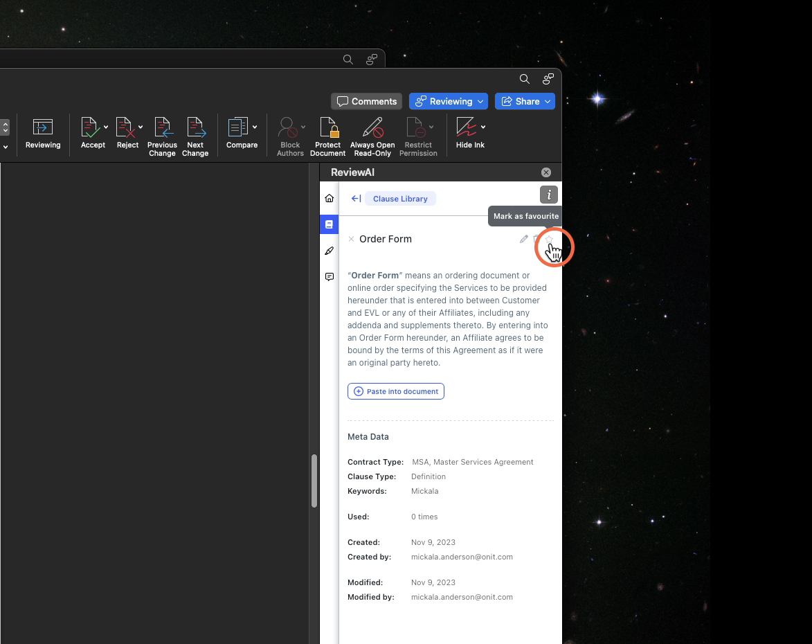Click the Created date 'Nov 9, 2023'
812x644 pixels.
[433, 542]
